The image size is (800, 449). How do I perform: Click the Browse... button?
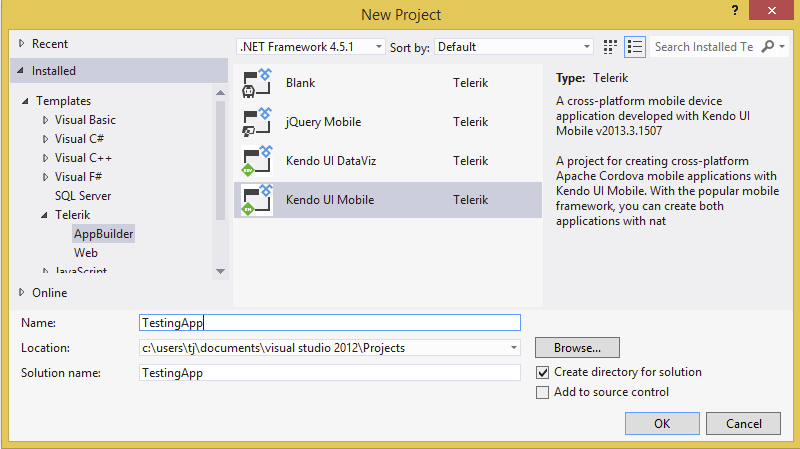pos(578,347)
